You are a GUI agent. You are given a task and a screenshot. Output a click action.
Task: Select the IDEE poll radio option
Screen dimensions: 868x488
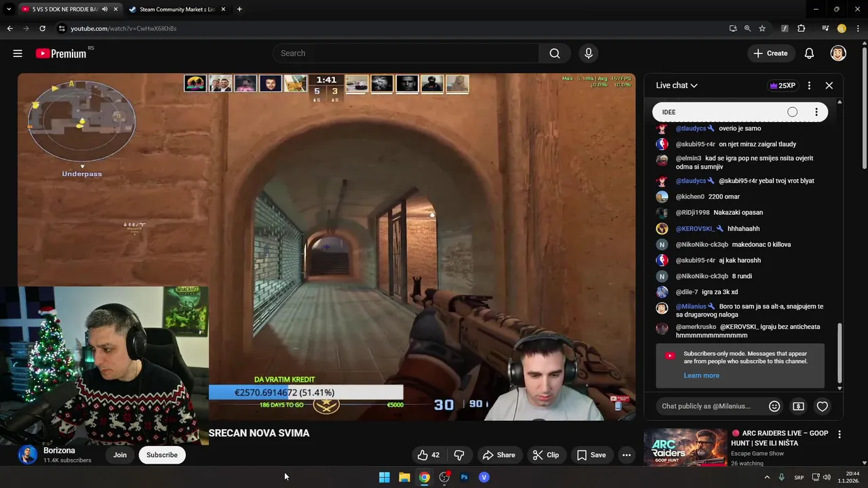pos(792,112)
